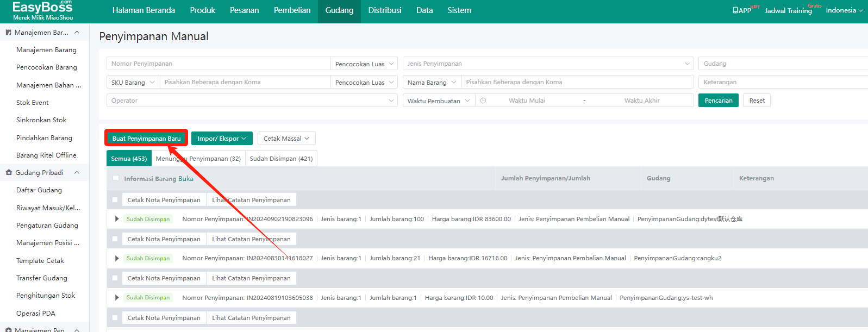Open the Gudang menu

339,10
